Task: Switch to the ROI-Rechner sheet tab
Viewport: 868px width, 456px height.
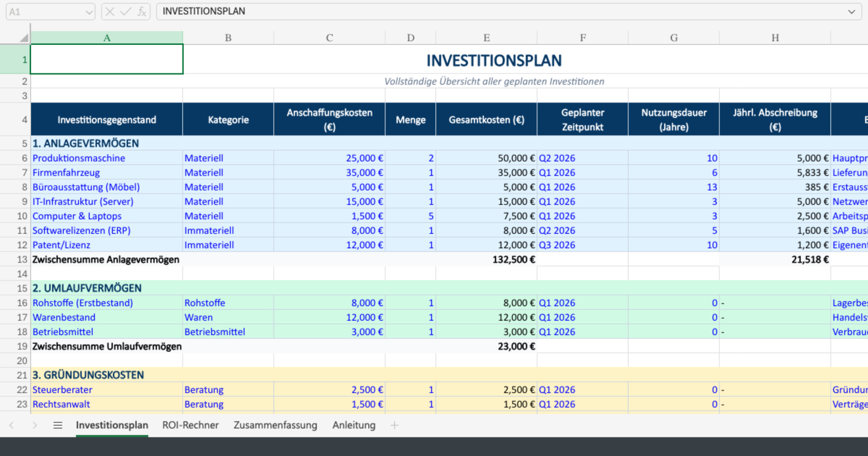Action: click(191, 426)
